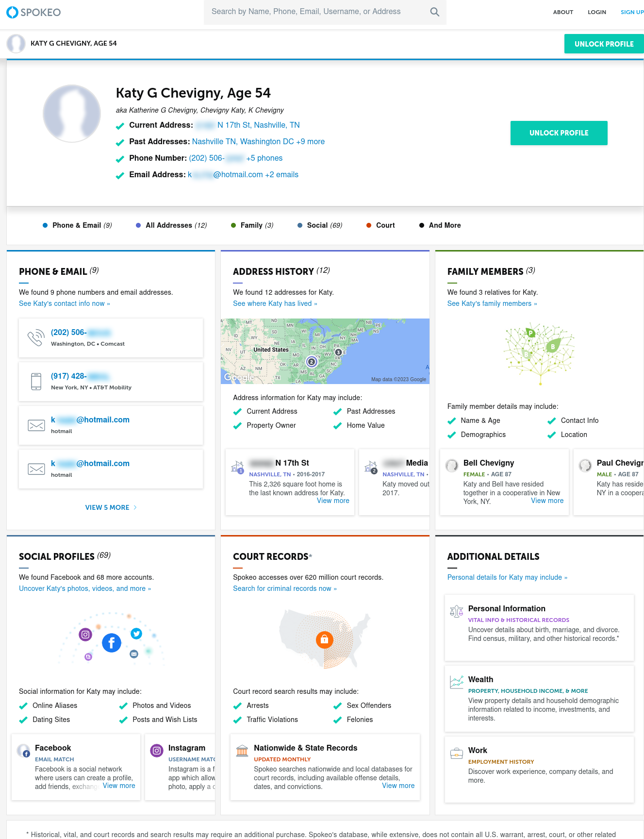Open Uncover Katy's photos, videos, and more

coord(85,588)
